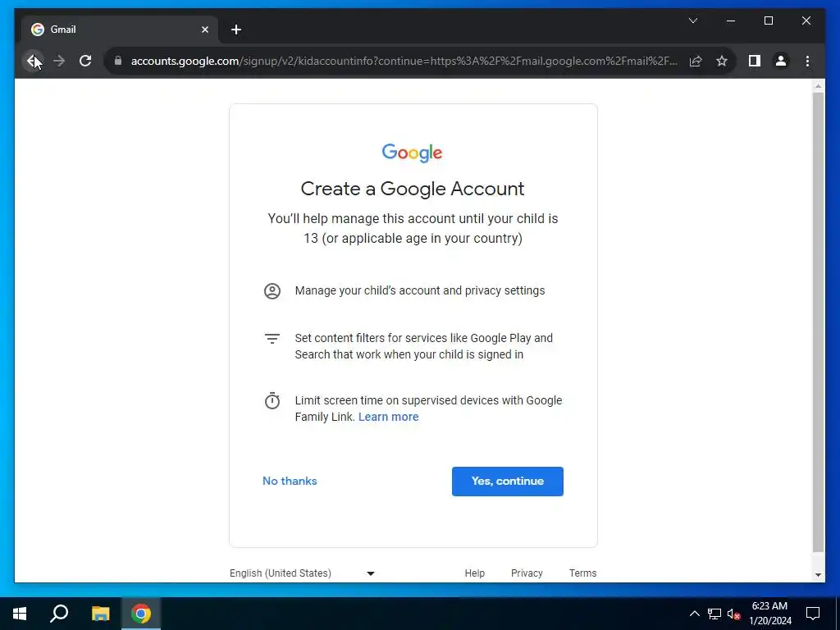The image size is (840, 630).
Task: Open a new tab with plus button
Action: click(235, 30)
